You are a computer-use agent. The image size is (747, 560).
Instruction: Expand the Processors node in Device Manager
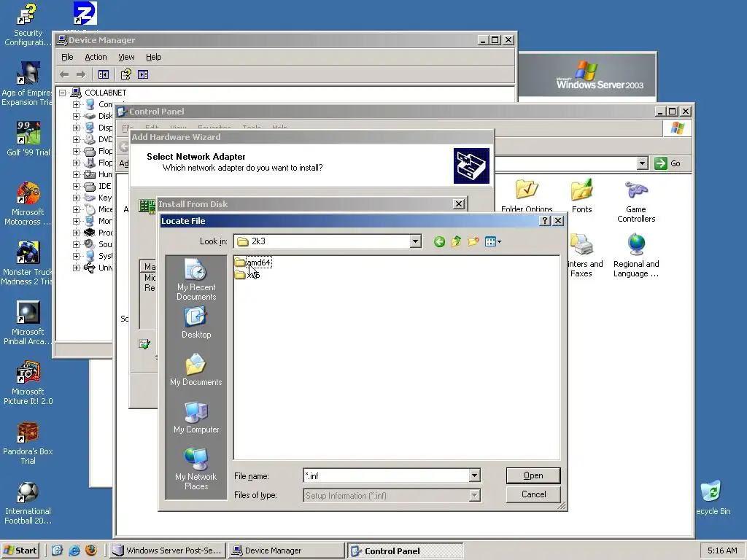pyautogui.click(x=76, y=233)
